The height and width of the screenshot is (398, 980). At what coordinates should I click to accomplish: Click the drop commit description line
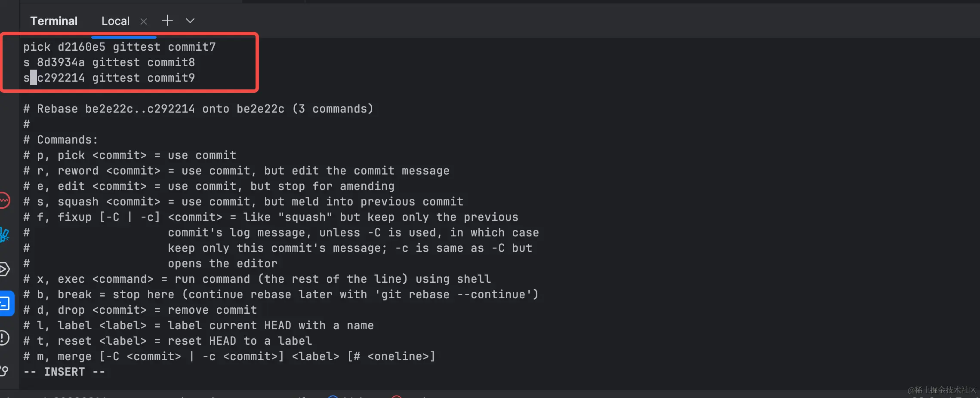coord(140,310)
